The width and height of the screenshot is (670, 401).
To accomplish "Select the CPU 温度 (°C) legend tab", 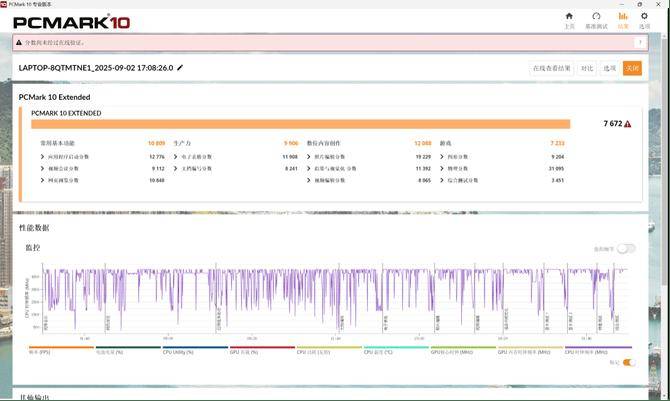I will pos(380,351).
